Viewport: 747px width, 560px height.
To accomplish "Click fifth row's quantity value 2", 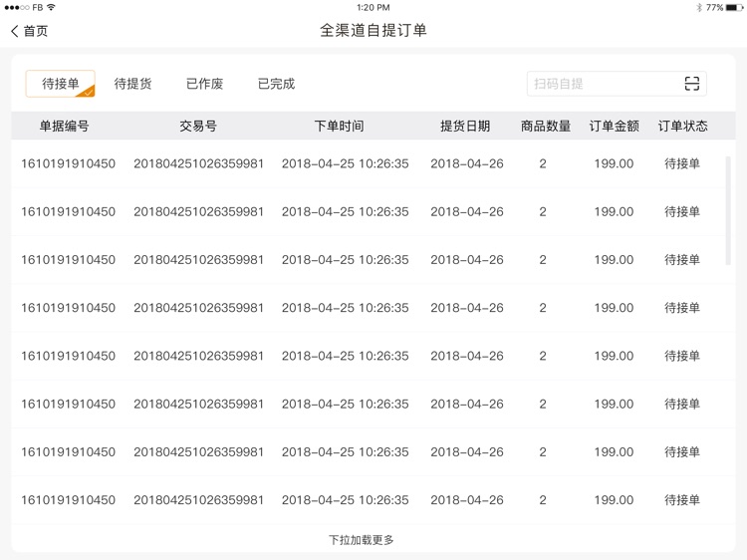I will tap(543, 356).
